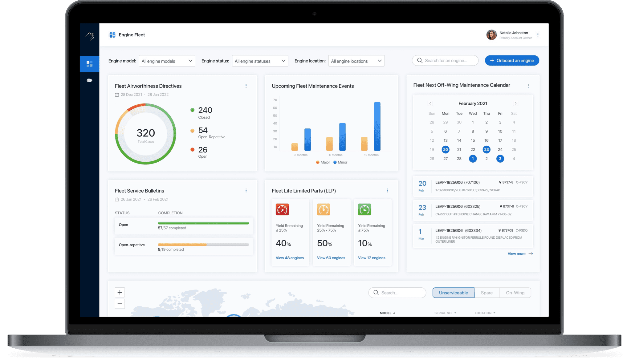Viewport: 631px width, 364px height.
Task: Click the magnifier icon in engine search
Action: coord(420,60)
